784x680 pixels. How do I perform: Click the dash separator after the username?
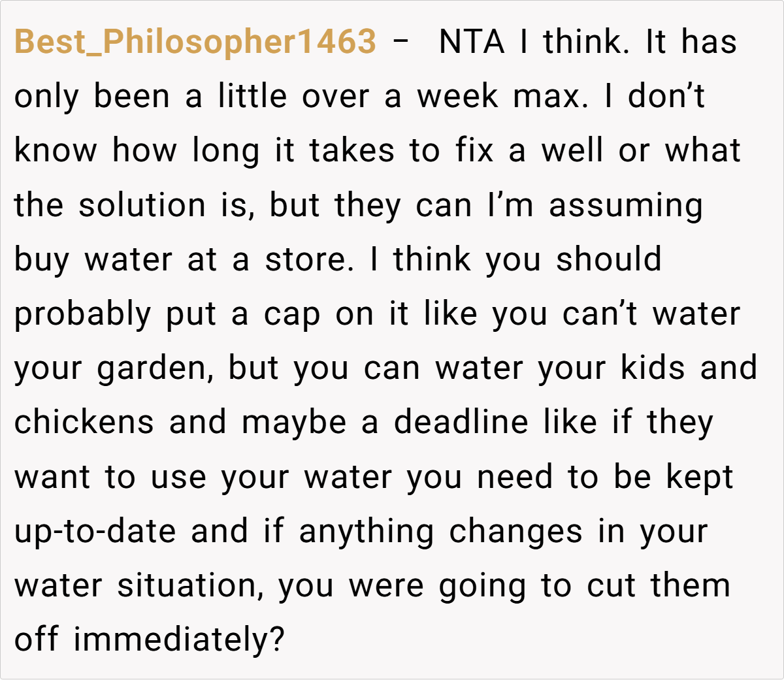tap(402, 42)
